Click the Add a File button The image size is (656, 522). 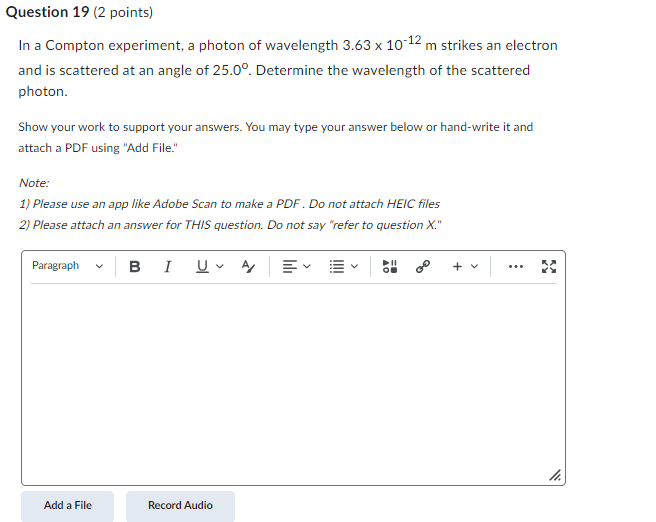coord(67,505)
